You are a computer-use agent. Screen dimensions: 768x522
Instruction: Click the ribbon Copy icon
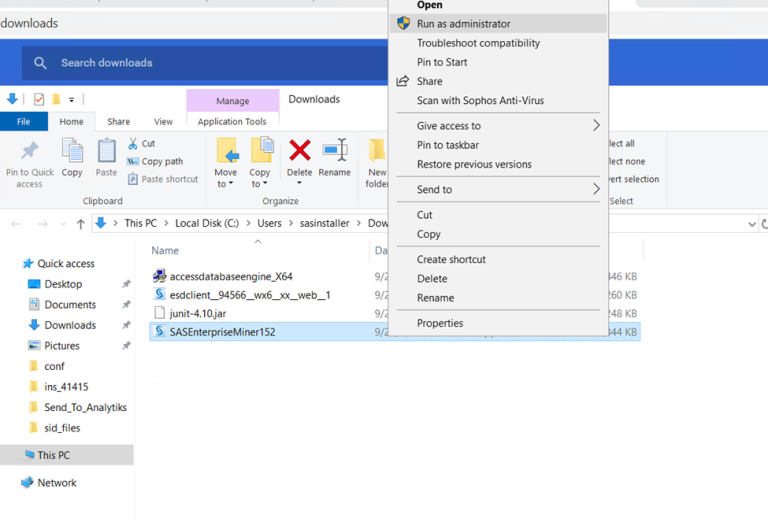coord(72,150)
